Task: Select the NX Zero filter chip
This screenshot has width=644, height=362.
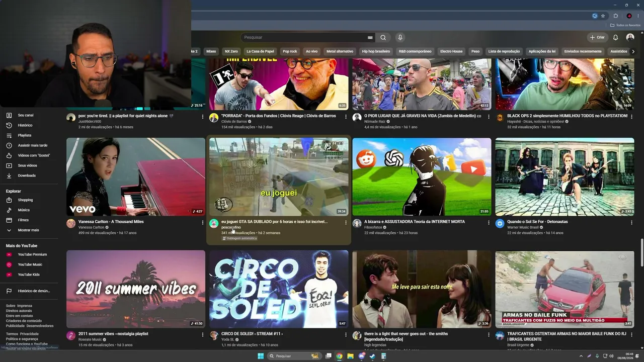Action: click(231, 51)
